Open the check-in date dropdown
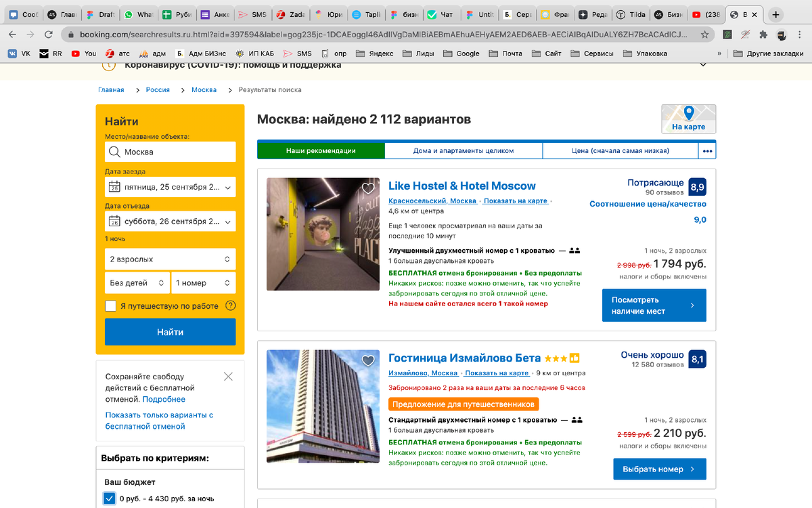The image size is (812, 508). coord(170,187)
